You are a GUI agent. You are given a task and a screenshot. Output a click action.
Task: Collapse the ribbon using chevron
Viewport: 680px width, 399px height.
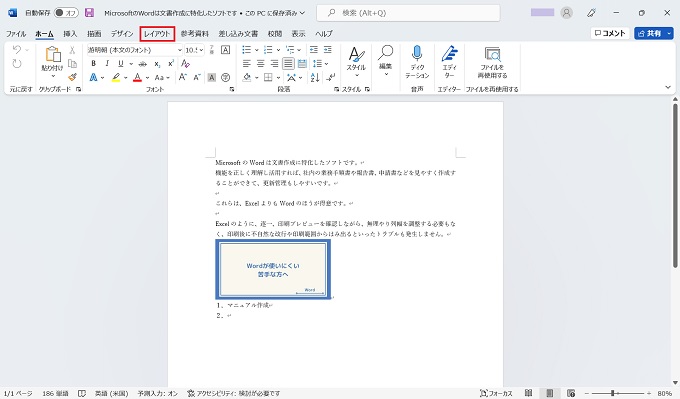coord(668,87)
